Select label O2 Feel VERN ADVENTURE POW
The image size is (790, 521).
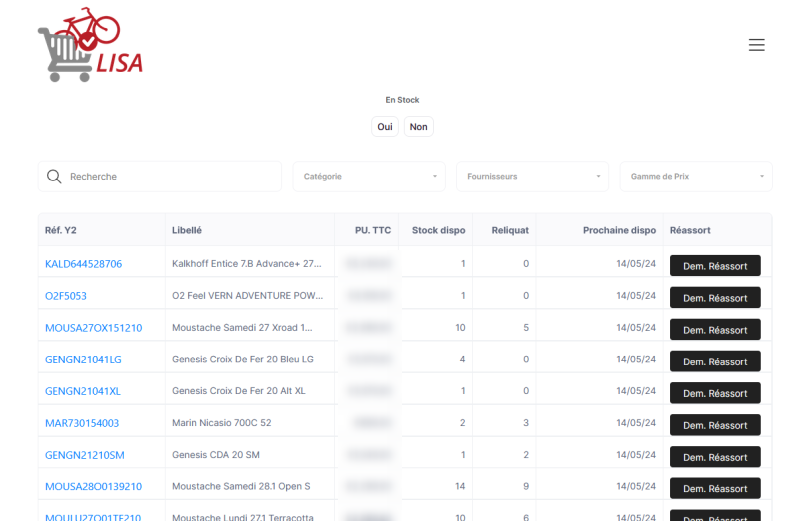click(x=247, y=295)
